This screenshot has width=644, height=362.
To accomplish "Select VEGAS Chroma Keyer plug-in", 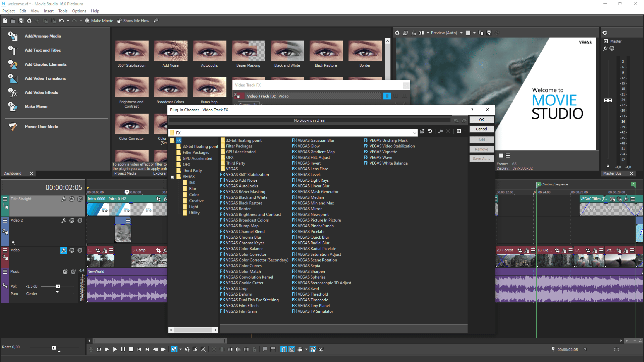I will click(242, 243).
